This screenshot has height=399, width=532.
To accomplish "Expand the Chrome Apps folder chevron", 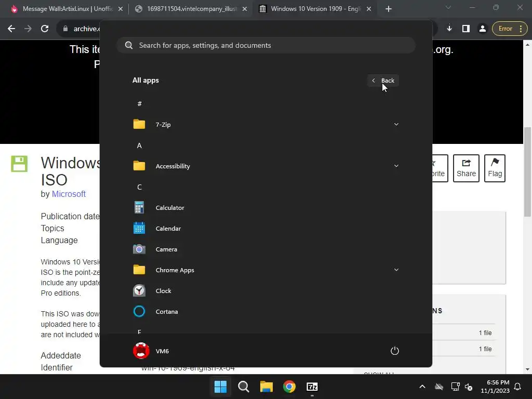I will pos(396,270).
